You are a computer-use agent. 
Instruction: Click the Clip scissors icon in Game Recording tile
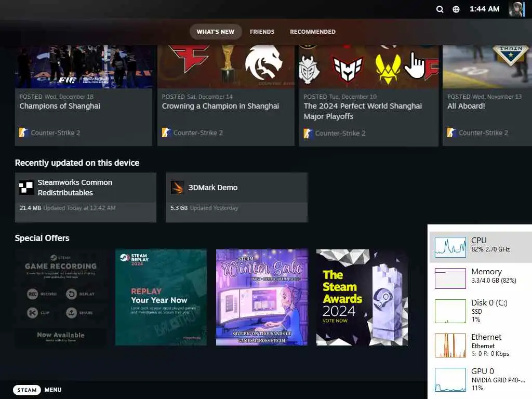(x=33, y=312)
